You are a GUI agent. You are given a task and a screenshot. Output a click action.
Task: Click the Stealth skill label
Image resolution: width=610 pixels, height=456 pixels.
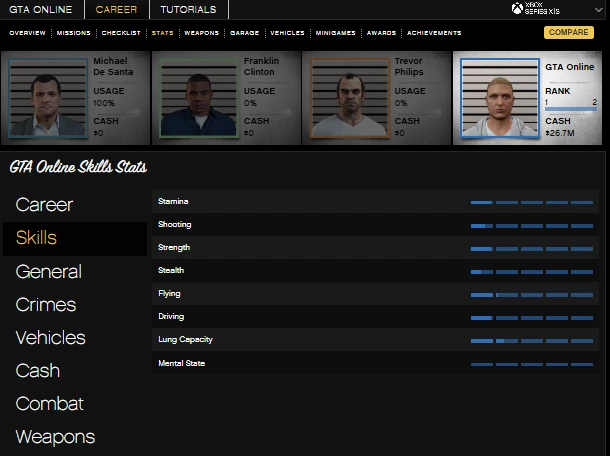pos(171,270)
